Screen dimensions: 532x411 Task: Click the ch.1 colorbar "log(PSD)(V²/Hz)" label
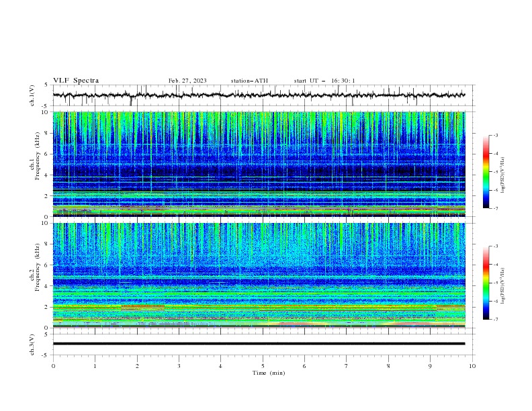point(503,175)
